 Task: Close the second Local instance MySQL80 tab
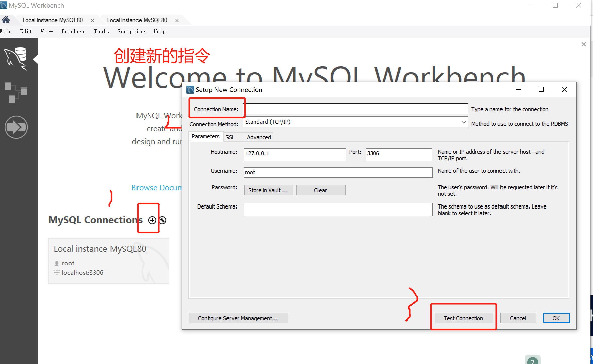177,20
